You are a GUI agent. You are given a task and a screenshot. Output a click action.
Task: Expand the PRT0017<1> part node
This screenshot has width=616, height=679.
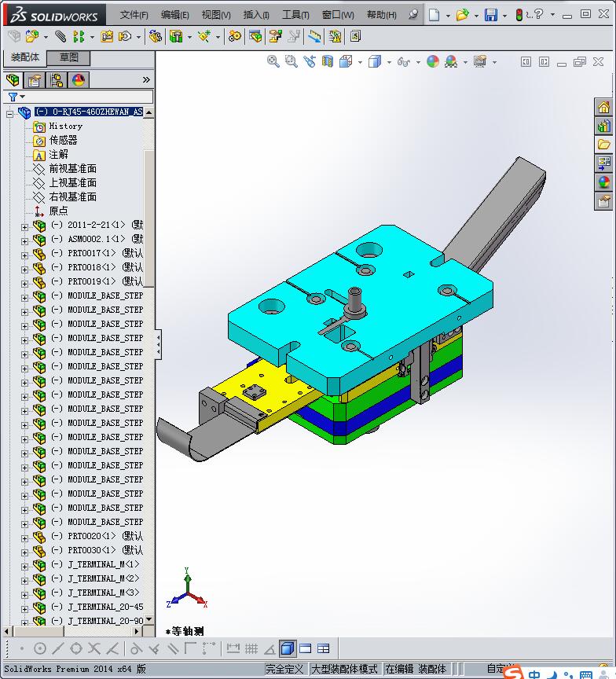coord(24,255)
